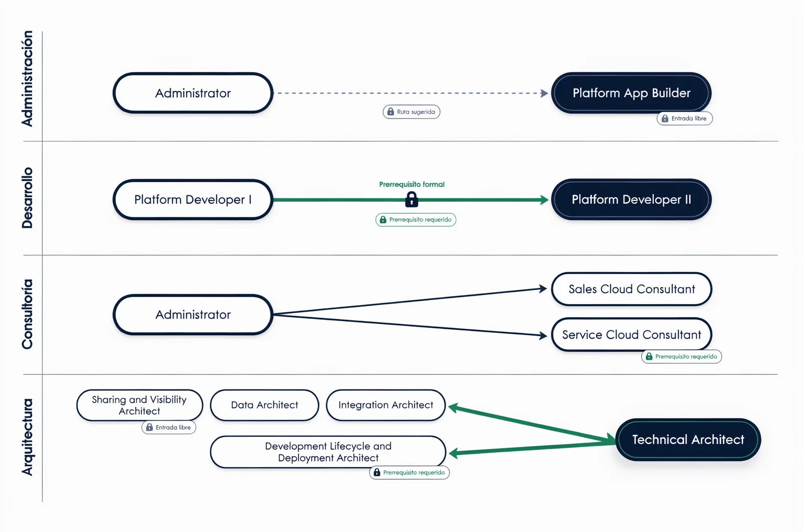Click lock icon beside Entrada libre under App Builder
This screenshot has height=532, width=803.
664,118
